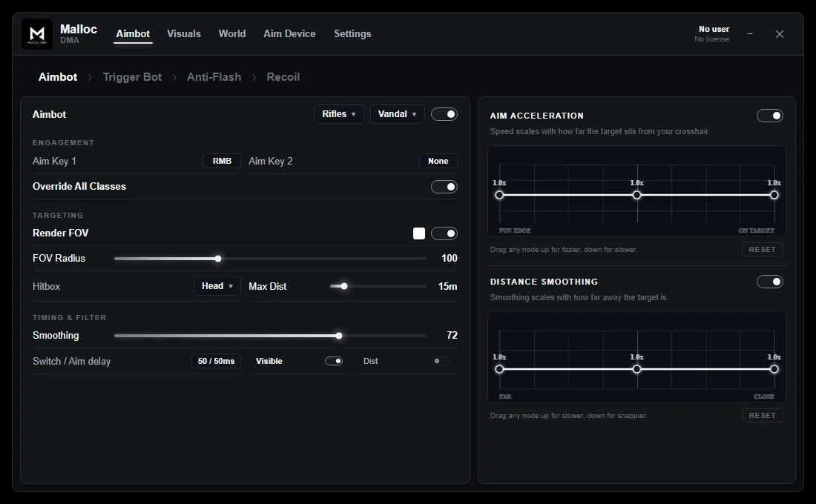The width and height of the screenshot is (816, 504).
Task: Toggle the main Aimbot switch
Action: coord(444,114)
